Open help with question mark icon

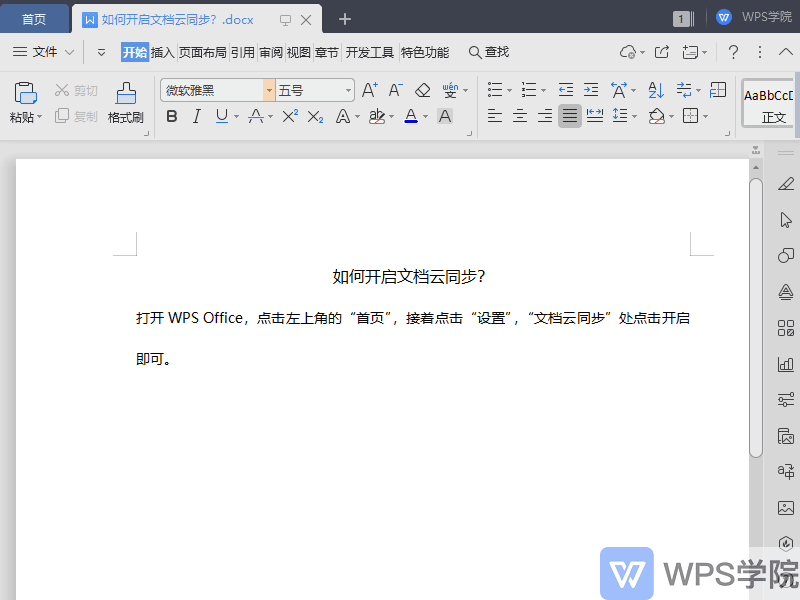click(733, 52)
